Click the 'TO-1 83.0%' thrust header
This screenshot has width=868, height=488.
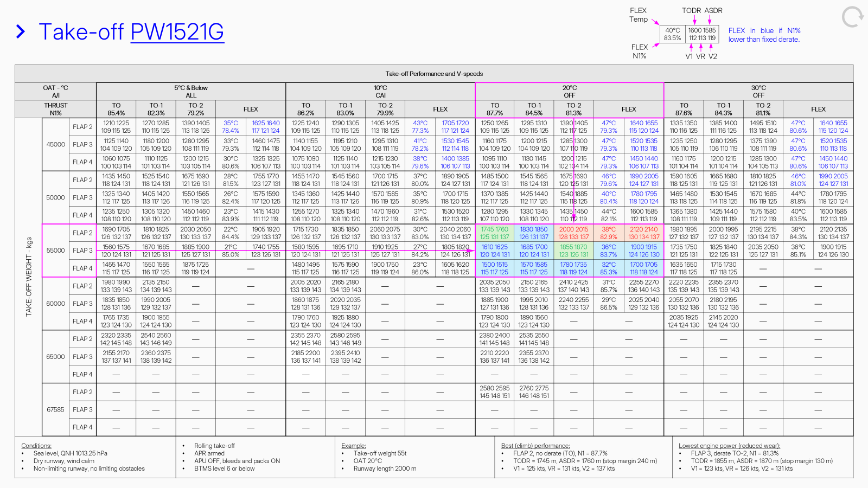346,109
